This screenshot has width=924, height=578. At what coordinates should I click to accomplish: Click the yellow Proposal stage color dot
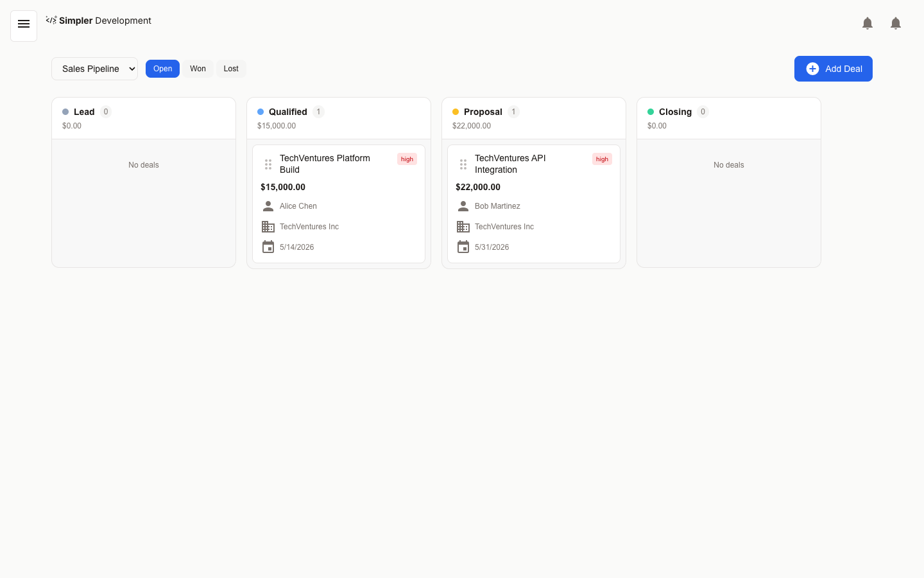456,112
